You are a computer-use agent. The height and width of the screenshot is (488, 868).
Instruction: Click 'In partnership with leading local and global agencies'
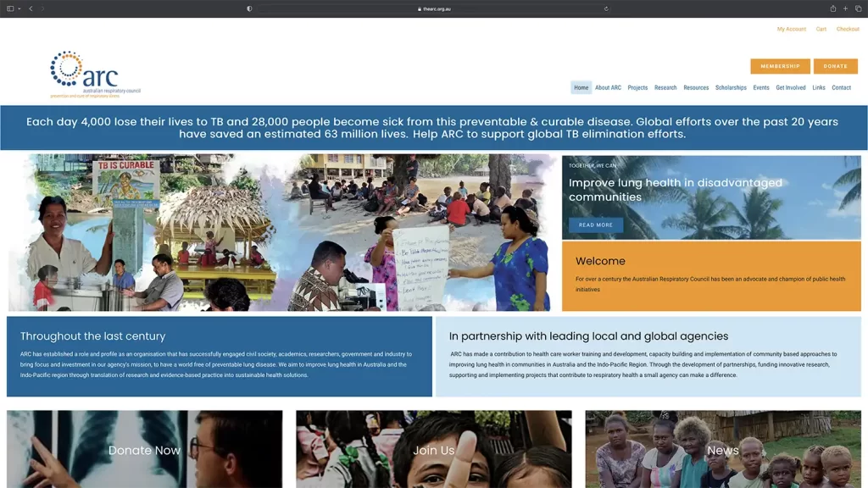(x=588, y=335)
